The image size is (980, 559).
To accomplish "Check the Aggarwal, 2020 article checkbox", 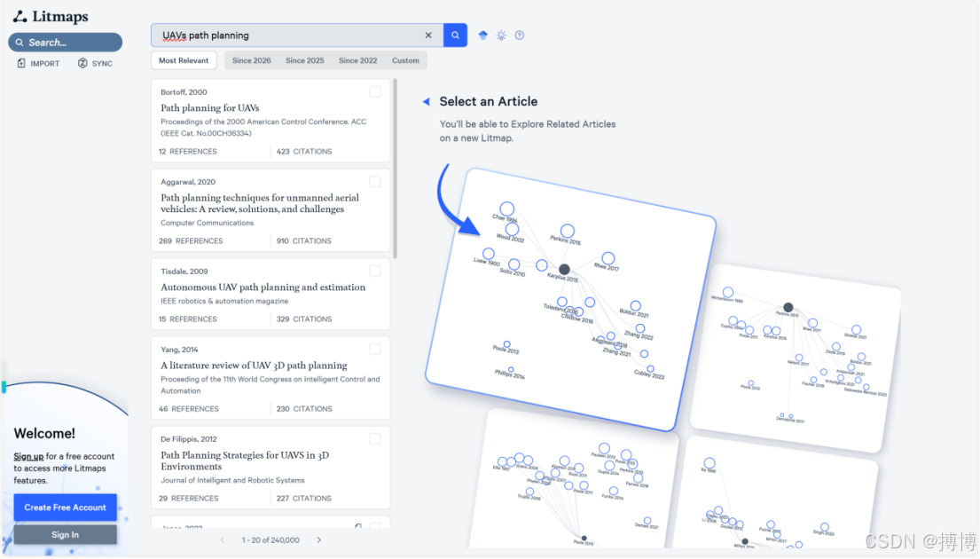I will (x=374, y=181).
